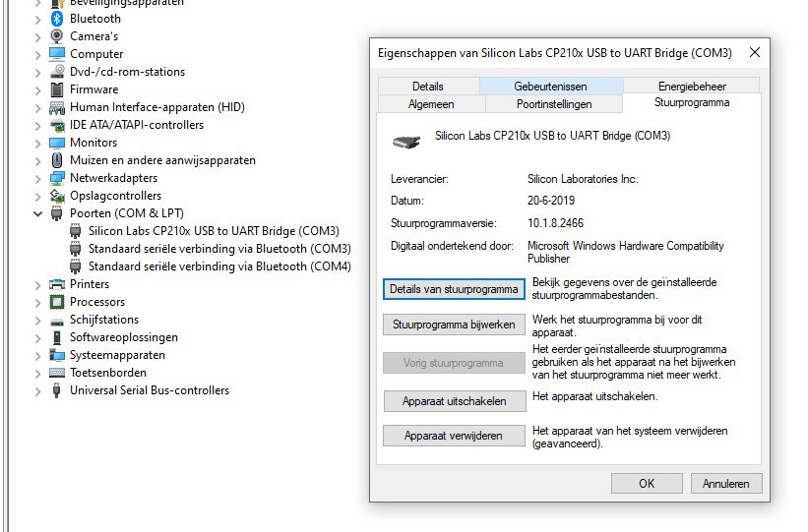Screen dimensions: 808x532
Task: Click the Universal Serial Bus-controllers icon
Action: click(57, 390)
